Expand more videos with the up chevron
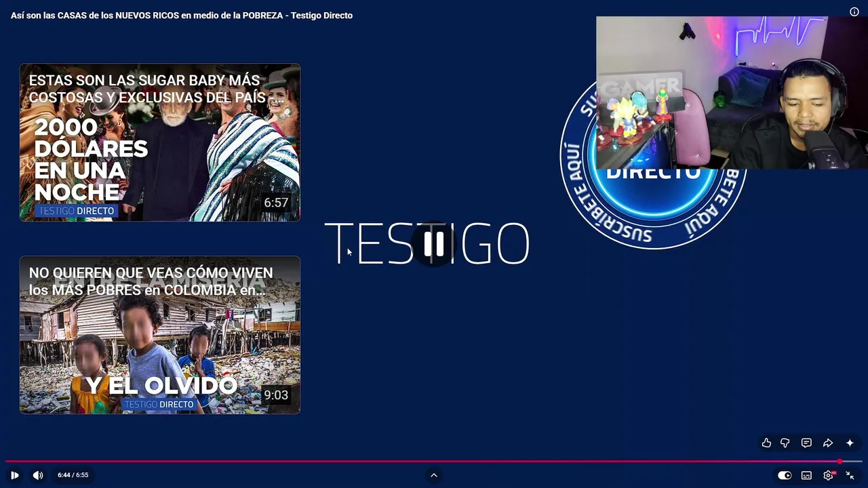 click(434, 475)
